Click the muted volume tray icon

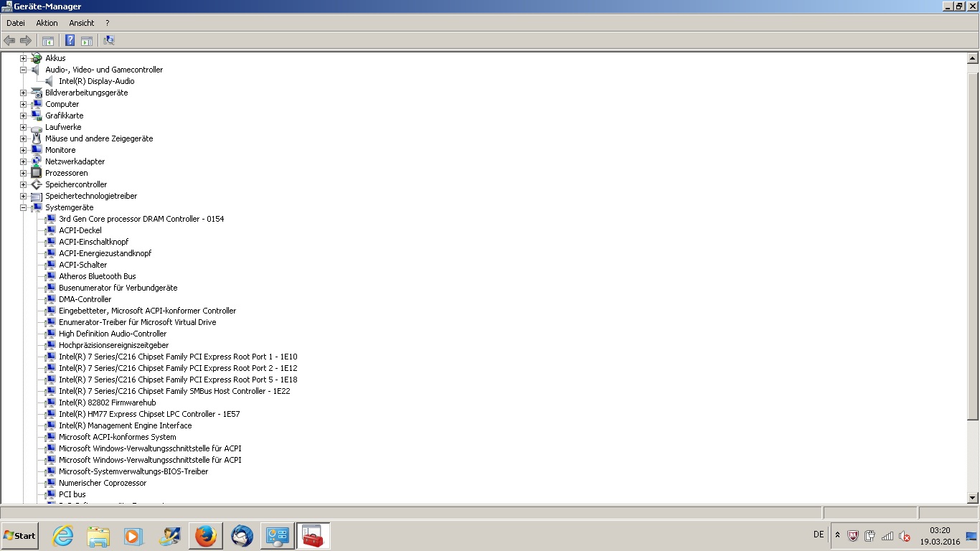tap(905, 535)
